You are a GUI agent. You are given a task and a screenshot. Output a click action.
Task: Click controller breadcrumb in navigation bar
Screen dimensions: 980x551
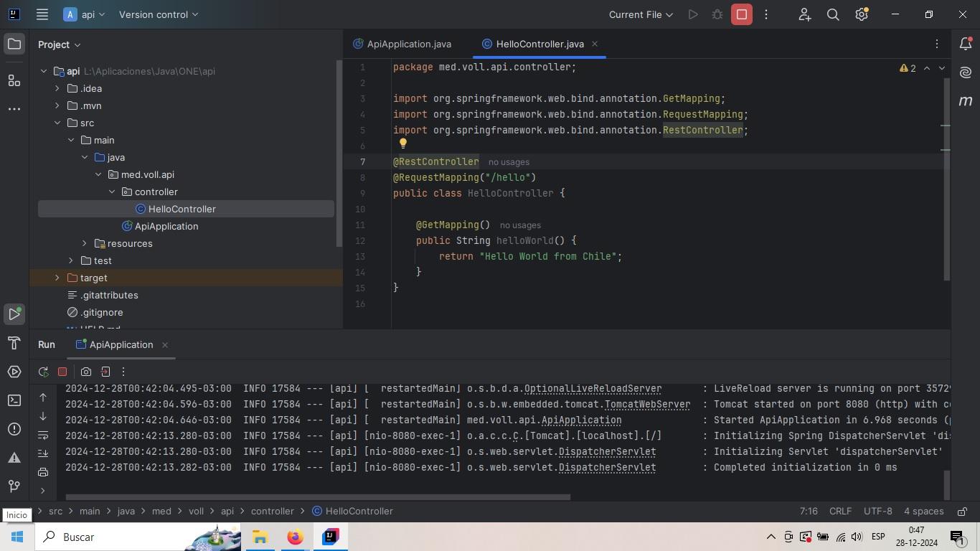click(273, 512)
